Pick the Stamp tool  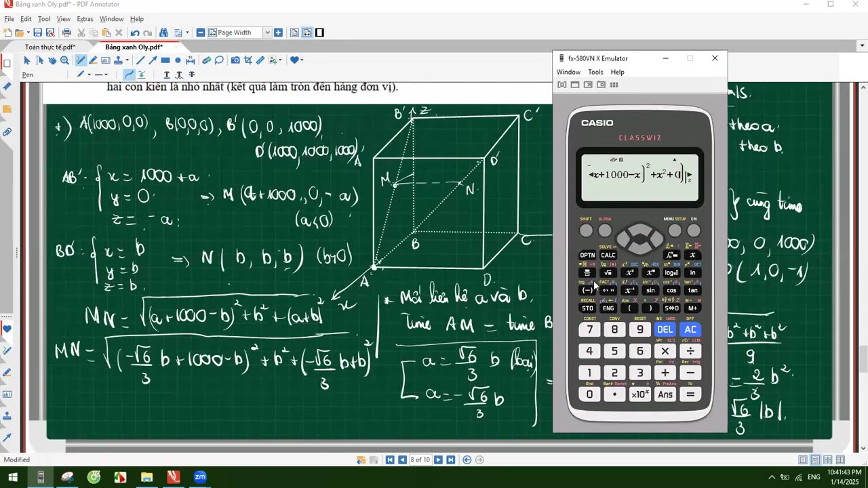pos(118,60)
